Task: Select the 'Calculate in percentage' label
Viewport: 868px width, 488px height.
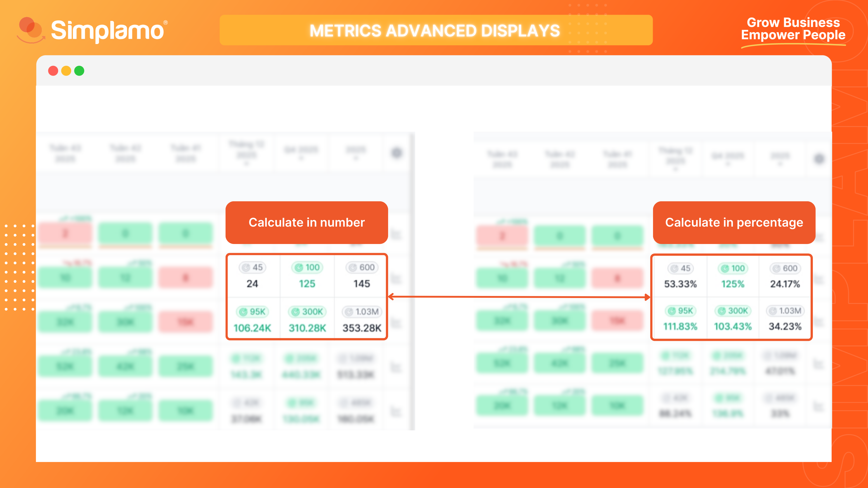Action: click(734, 222)
